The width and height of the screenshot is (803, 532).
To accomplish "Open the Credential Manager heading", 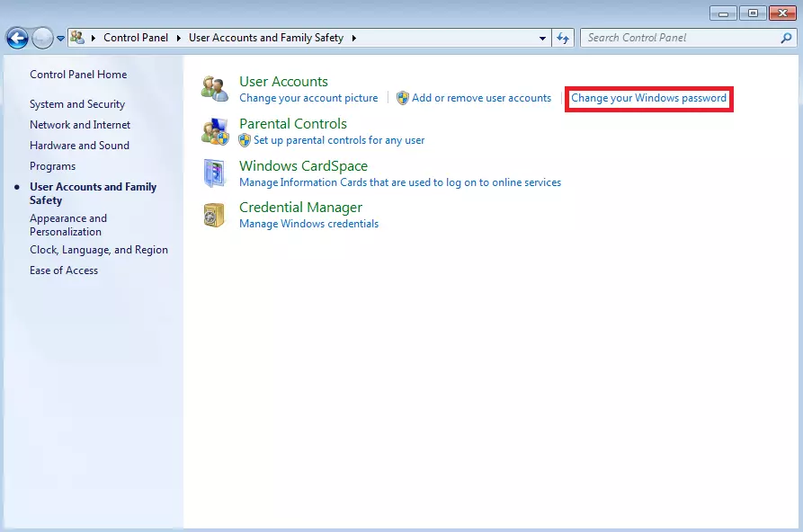I will (300, 208).
